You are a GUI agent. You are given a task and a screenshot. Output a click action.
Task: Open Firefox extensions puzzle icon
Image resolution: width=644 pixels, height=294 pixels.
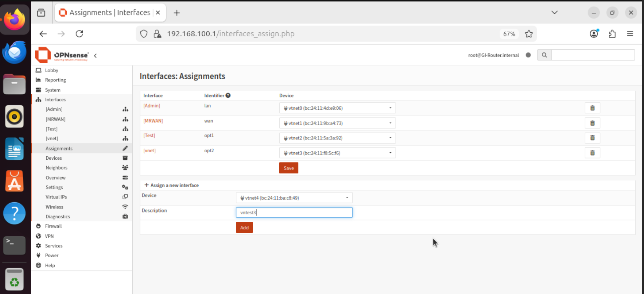[612, 34]
